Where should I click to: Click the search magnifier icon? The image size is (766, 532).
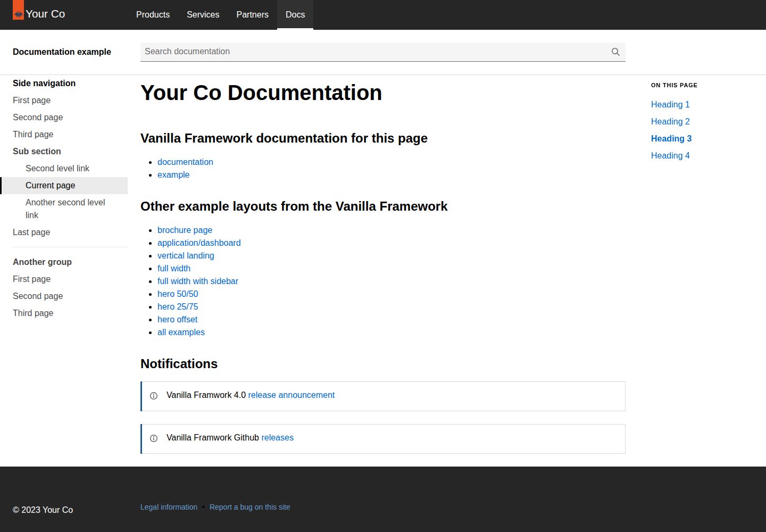pyautogui.click(x=615, y=52)
